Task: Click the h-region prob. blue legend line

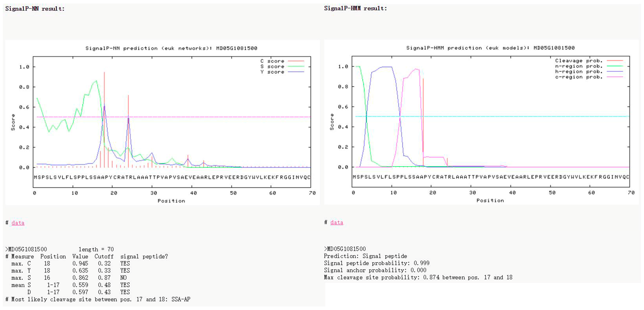Action: pos(615,72)
